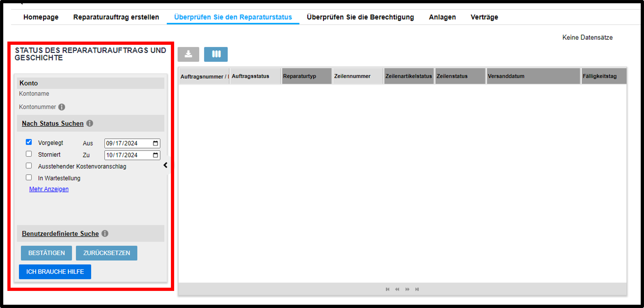
Task: Click info icon beside Nach Status Suchen
Action: [90, 123]
